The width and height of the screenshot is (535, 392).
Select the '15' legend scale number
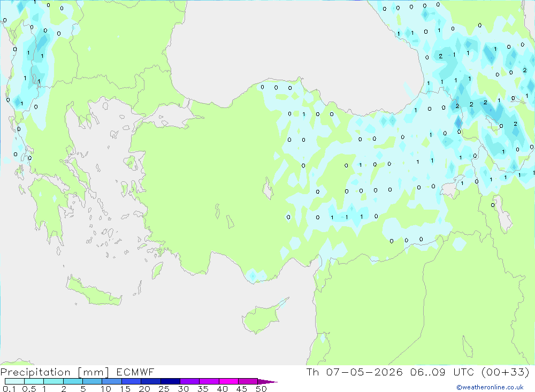click(125, 389)
